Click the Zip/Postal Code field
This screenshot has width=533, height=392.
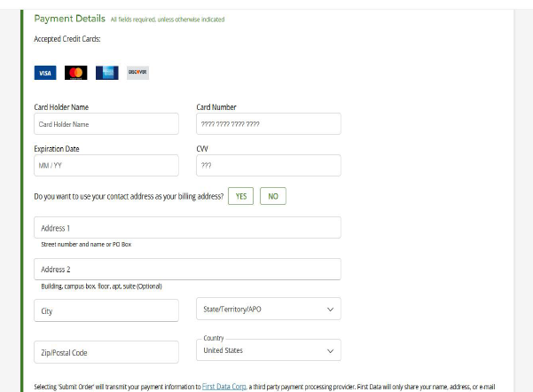(x=106, y=352)
